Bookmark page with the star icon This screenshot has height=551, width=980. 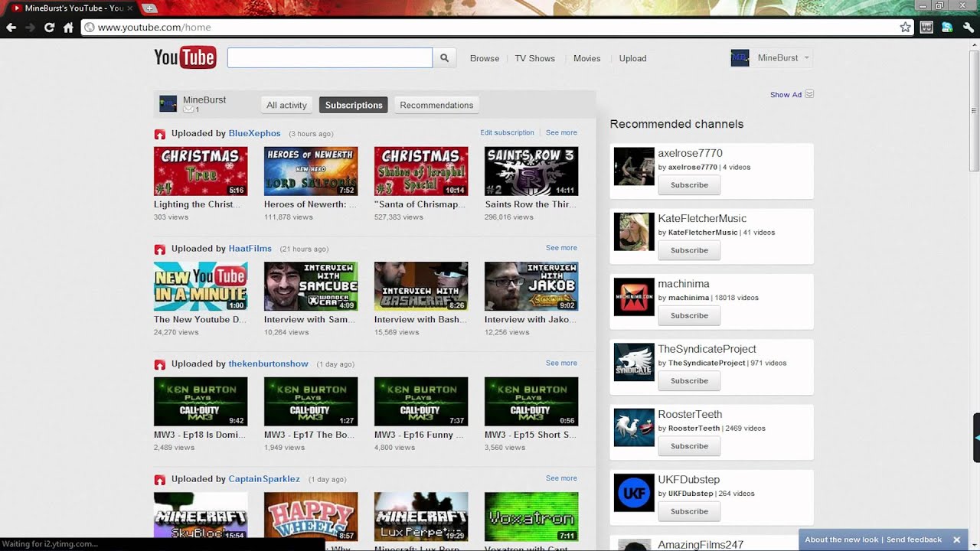[x=906, y=28]
